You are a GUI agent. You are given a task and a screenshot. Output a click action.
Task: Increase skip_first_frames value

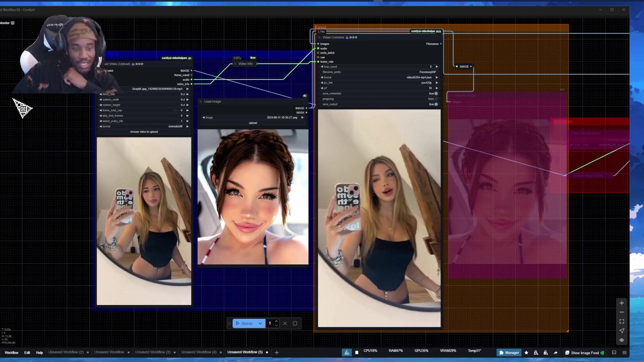tap(187, 116)
